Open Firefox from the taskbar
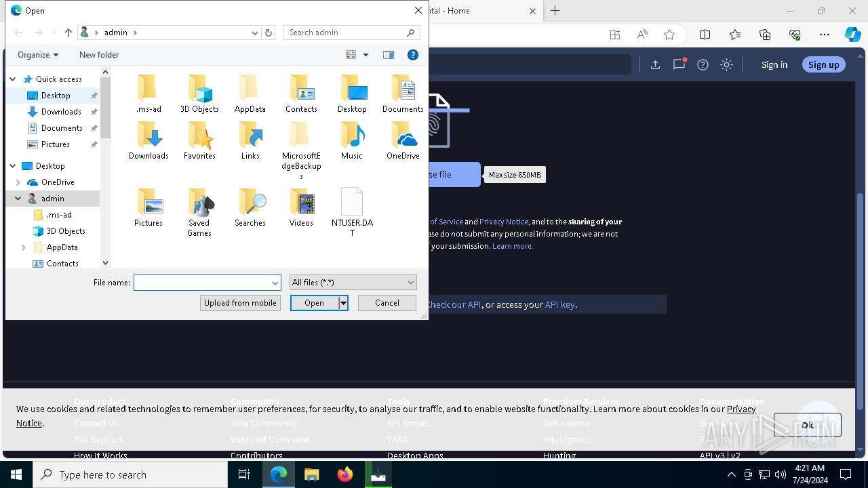The height and width of the screenshot is (488, 868). 345,474
